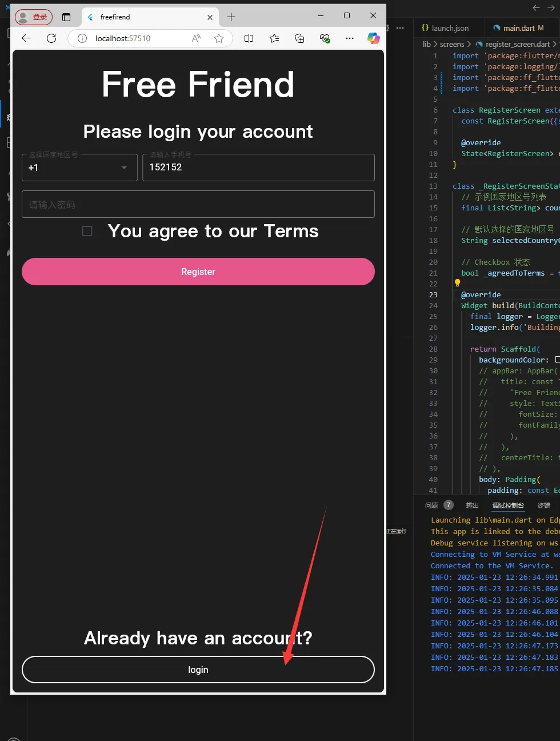Switch to the launch.json editor tab
This screenshot has width=560, height=741.
[x=445, y=28]
